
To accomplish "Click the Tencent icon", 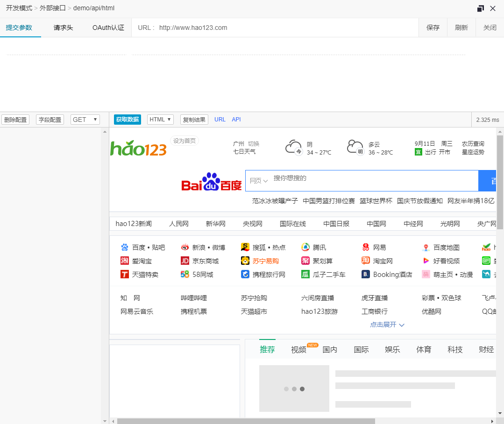I will pos(305,247).
